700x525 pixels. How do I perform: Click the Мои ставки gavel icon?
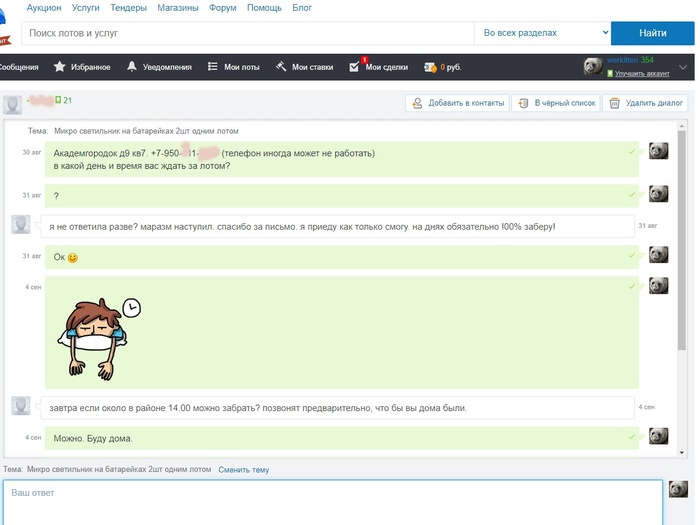[281, 67]
